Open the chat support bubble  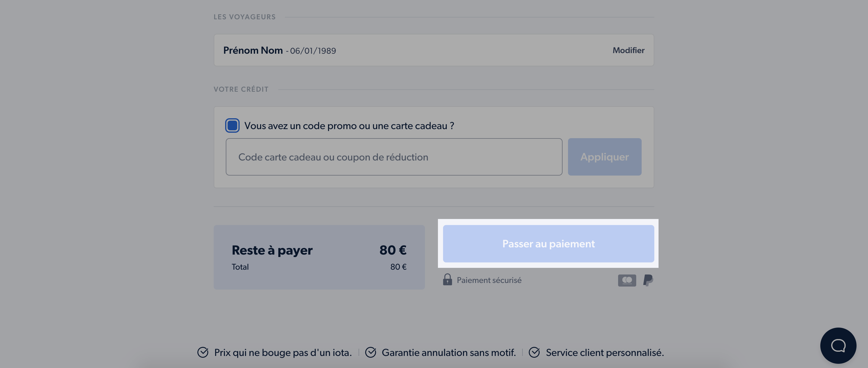pos(838,345)
